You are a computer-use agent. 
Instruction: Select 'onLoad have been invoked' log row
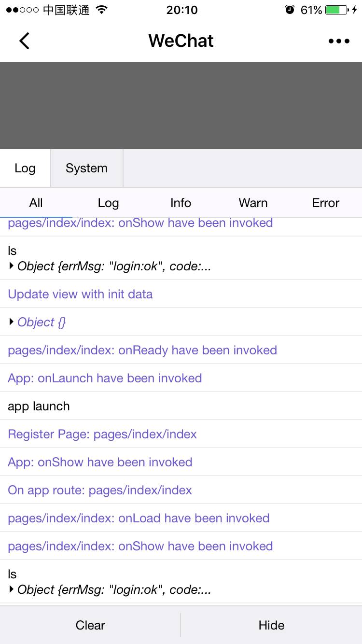tap(181, 518)
